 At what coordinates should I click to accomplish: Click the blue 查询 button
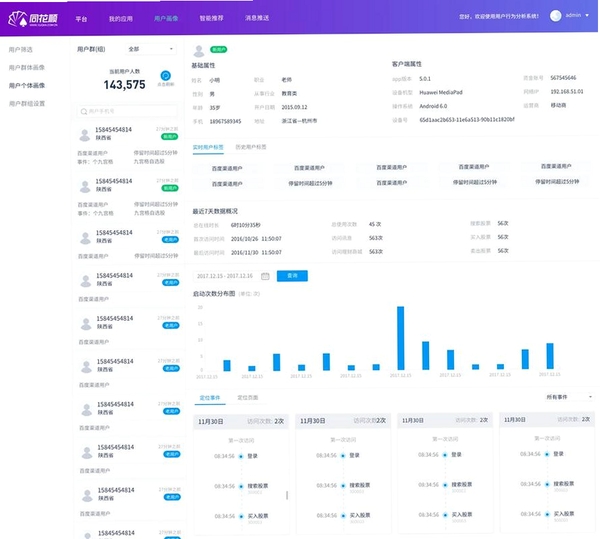292,276
